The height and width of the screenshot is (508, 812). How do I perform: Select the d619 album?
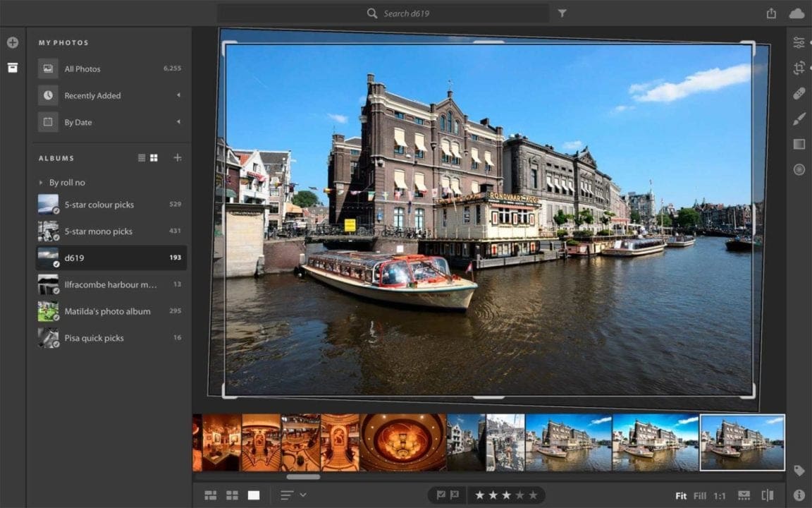point(111,258)
